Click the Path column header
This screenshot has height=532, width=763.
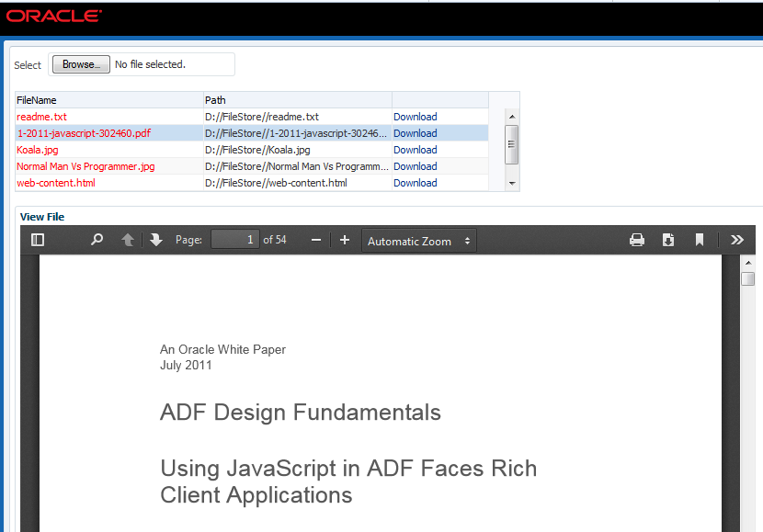298,100
